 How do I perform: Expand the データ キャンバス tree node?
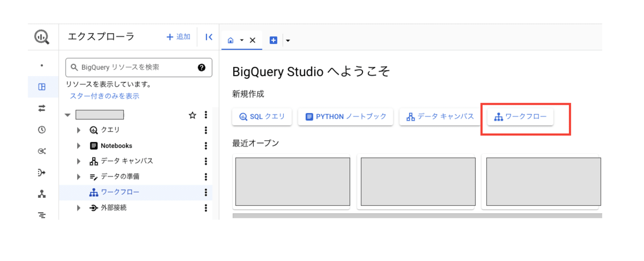(x=79, y=161)
